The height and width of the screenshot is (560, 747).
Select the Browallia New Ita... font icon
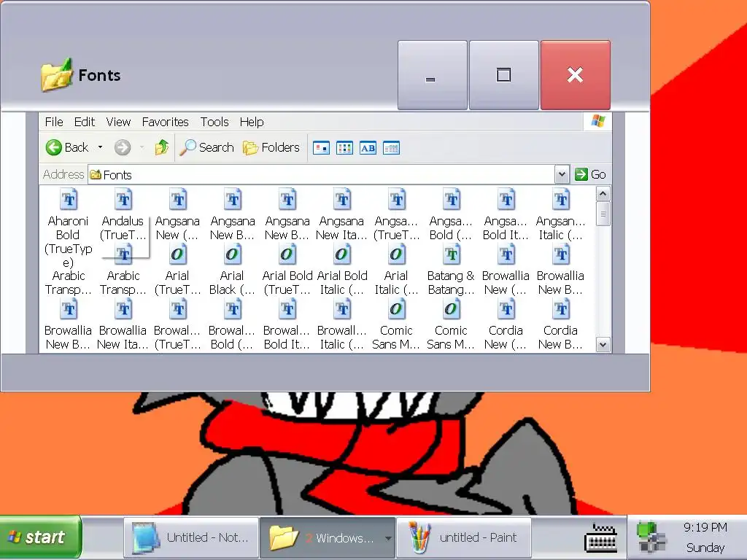(123, 308)
